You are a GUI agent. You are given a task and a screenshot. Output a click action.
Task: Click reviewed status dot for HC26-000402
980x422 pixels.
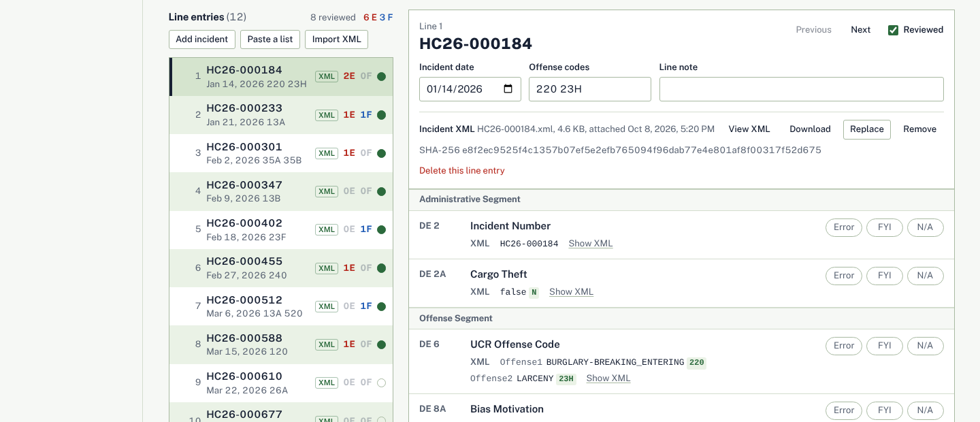point(381,229)
